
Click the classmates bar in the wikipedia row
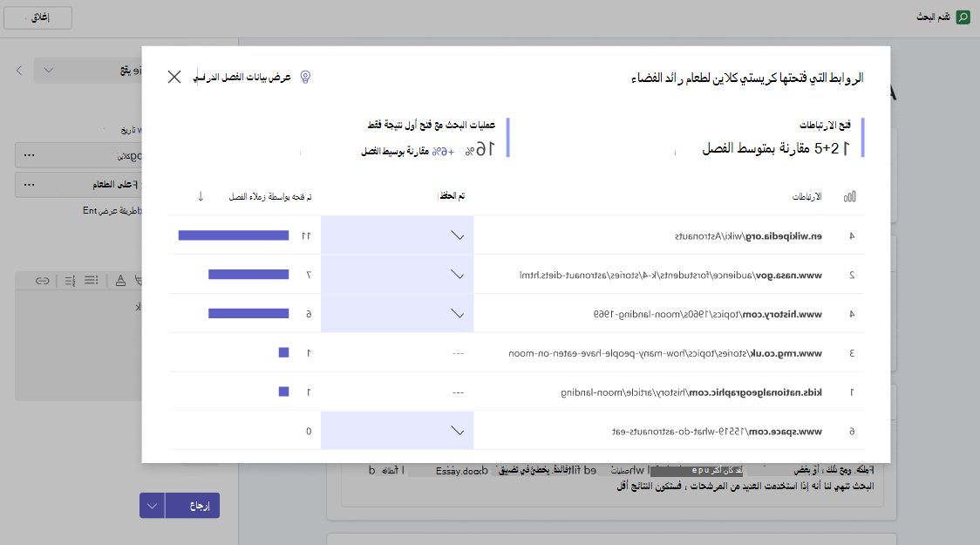234,235
